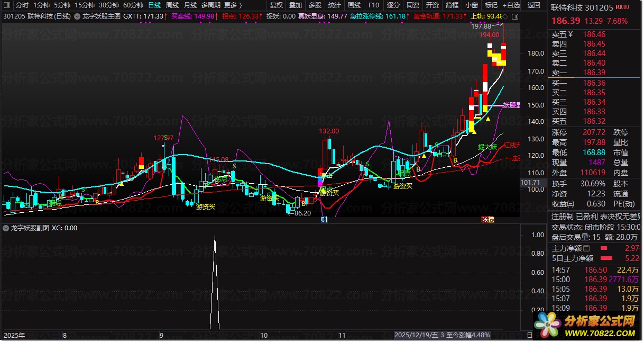Image resolution: width=644 pixels, height=342 pixels.
Task: Click the month 10 time-axis marker
Action: tap(264, 335)
